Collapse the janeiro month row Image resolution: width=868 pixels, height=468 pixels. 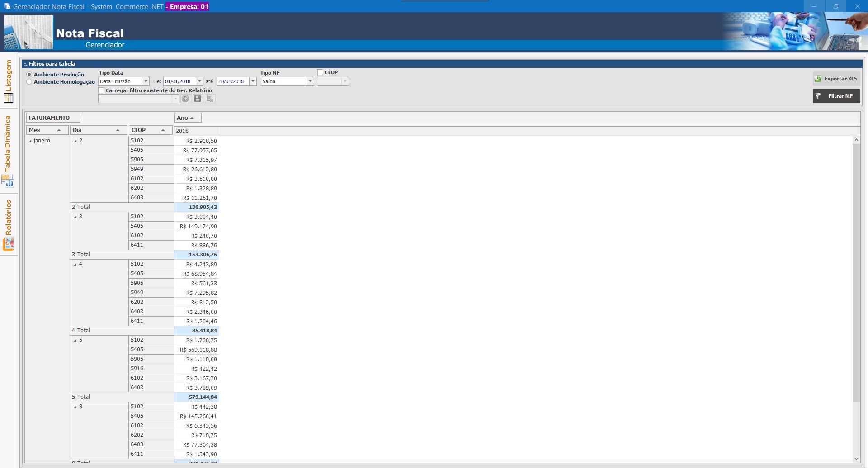click(x=30, y=141)
